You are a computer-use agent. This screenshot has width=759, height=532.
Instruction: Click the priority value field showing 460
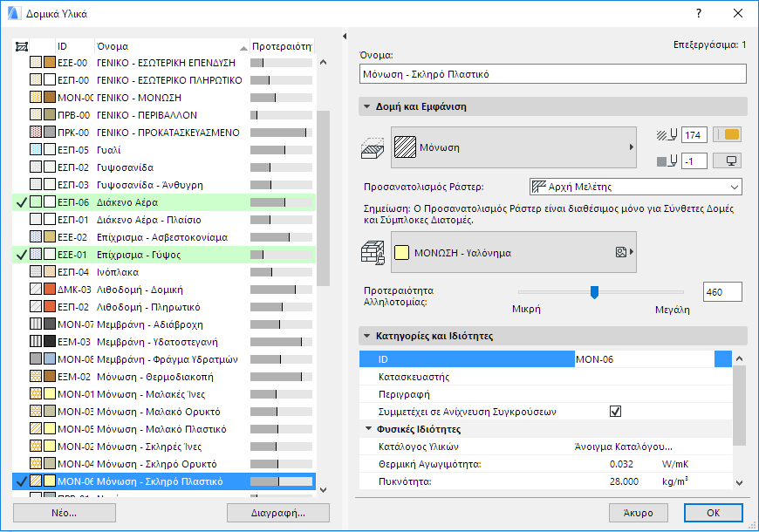pos(722,292)
